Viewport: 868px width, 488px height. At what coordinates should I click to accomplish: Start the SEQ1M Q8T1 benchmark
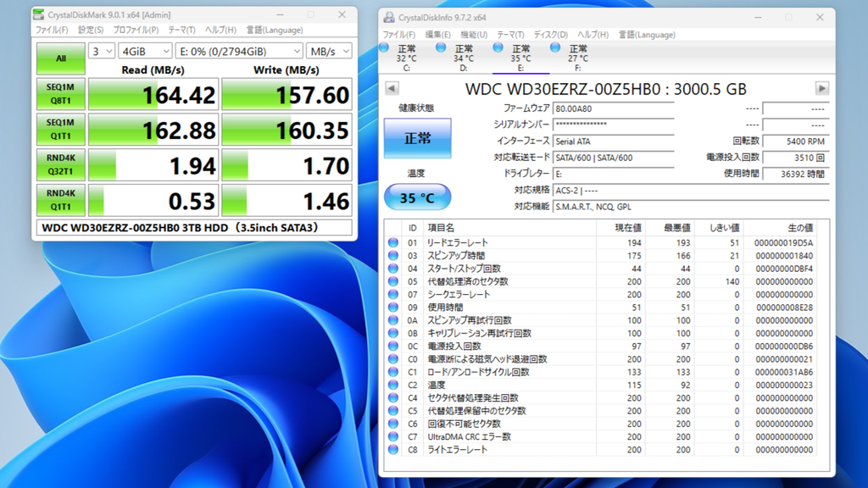pos(61,95)
